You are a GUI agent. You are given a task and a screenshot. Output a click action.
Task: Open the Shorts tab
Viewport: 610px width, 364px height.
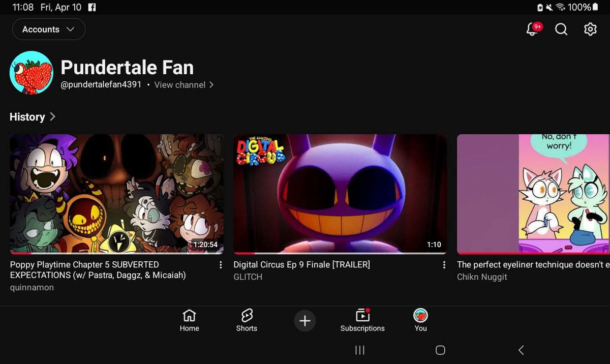point(247,321)
